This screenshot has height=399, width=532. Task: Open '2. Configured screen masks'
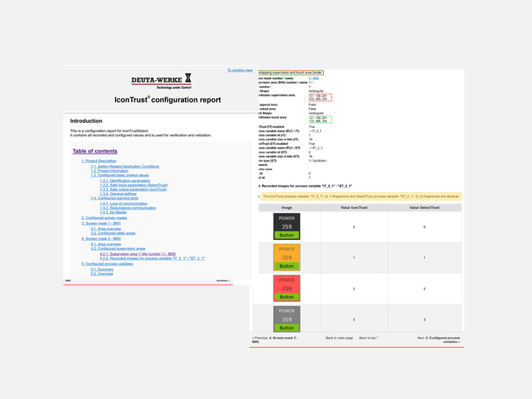(104, 218)
